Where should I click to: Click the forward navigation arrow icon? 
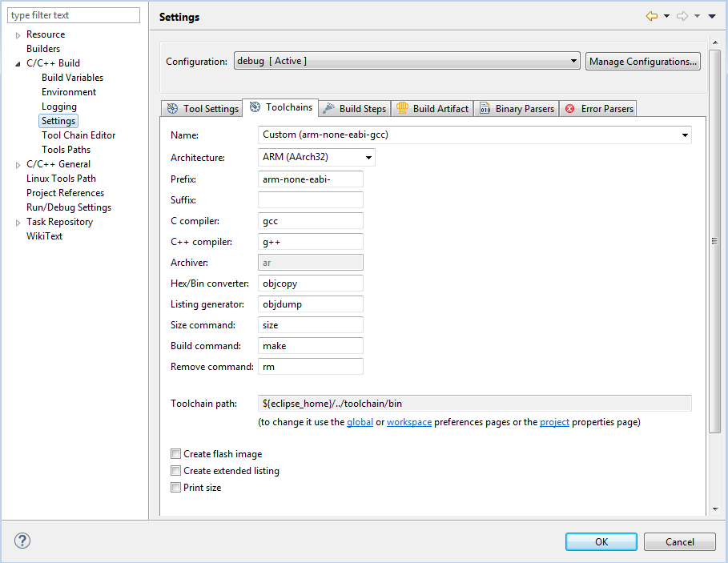[682, 17]
